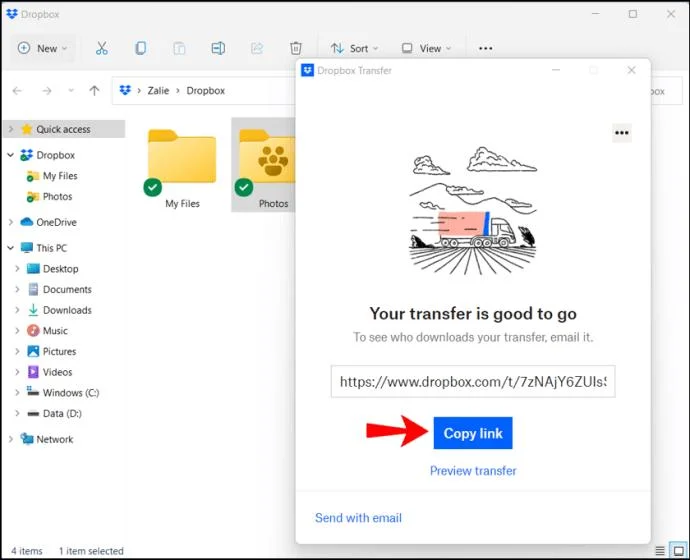Minimize the Dropbox Transfer window
The image size is (690, 560).
556,70
